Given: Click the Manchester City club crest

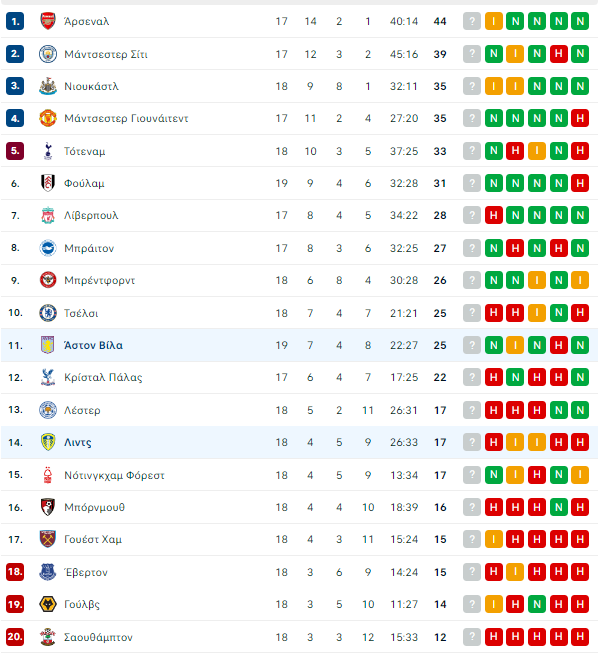Looking at the screenshot, I should tap(48, 54).
